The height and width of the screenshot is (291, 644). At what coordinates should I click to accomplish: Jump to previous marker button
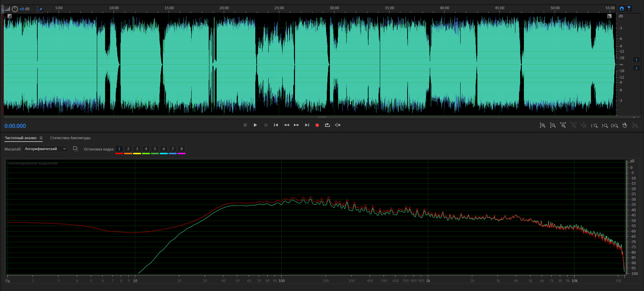[x=276, y=125]
